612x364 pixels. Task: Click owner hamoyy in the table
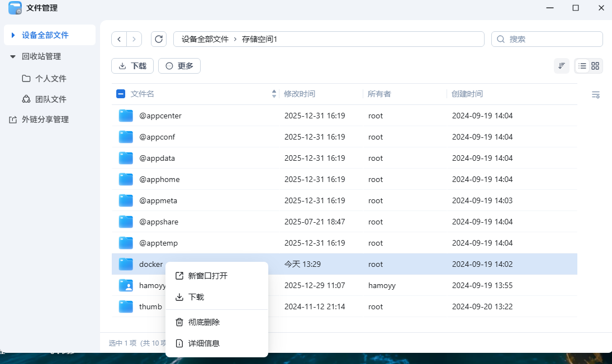point(382,285)
